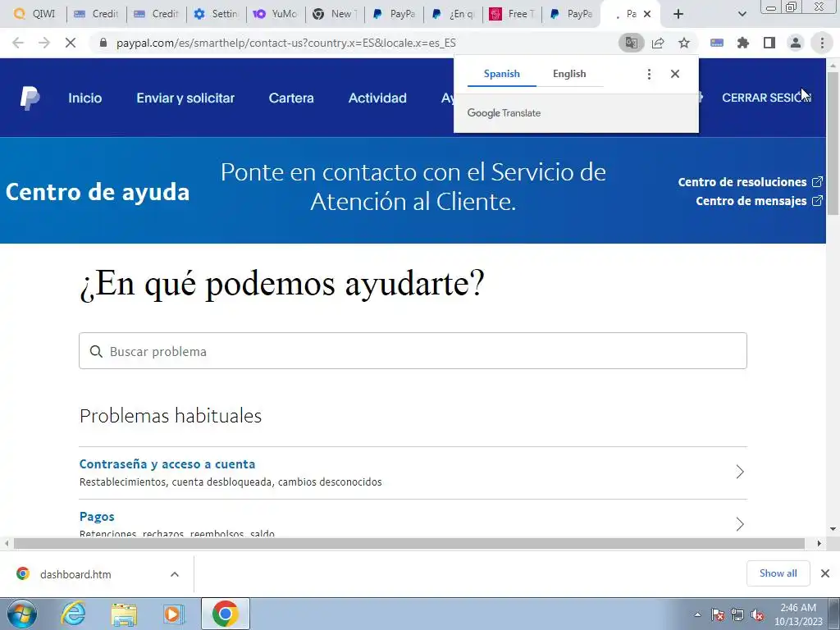Click the address bar URL
The height and width of the screenshot is (630, 840).
click(286, 43)
